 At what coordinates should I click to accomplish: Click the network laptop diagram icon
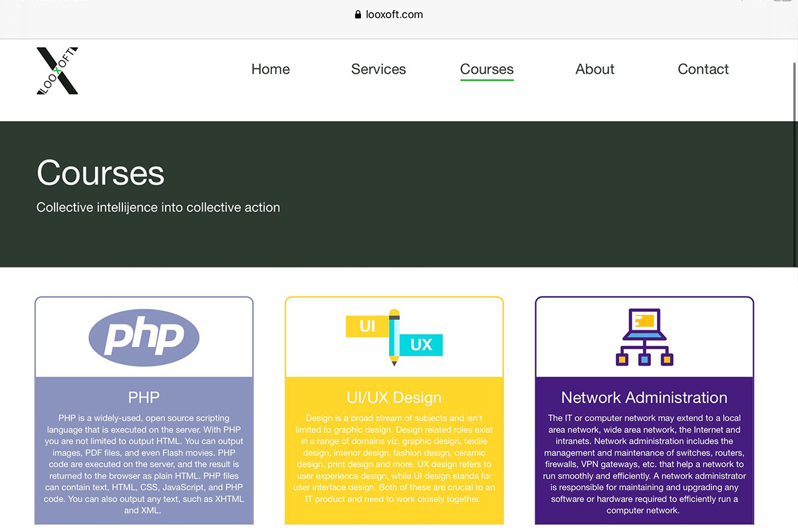click(x=644, y=337)
